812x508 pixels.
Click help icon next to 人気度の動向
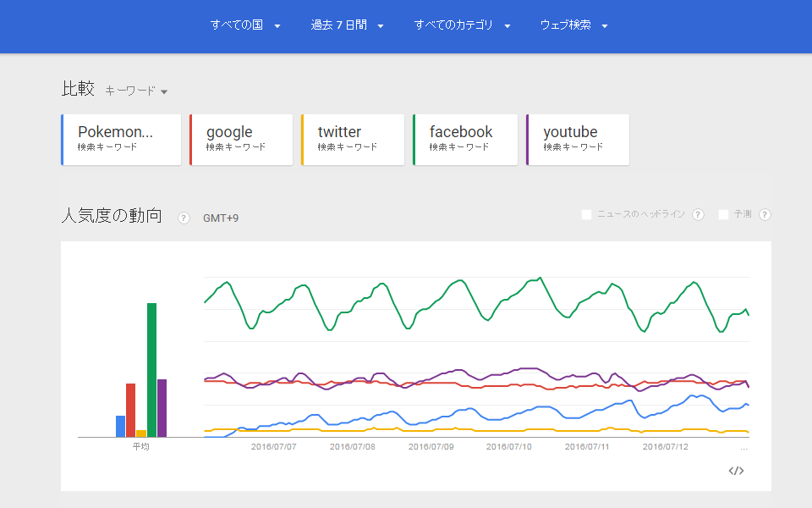point(184,218)
